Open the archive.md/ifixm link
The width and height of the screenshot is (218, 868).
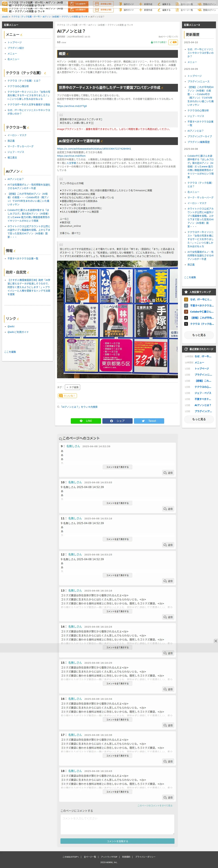click(71, 156)
